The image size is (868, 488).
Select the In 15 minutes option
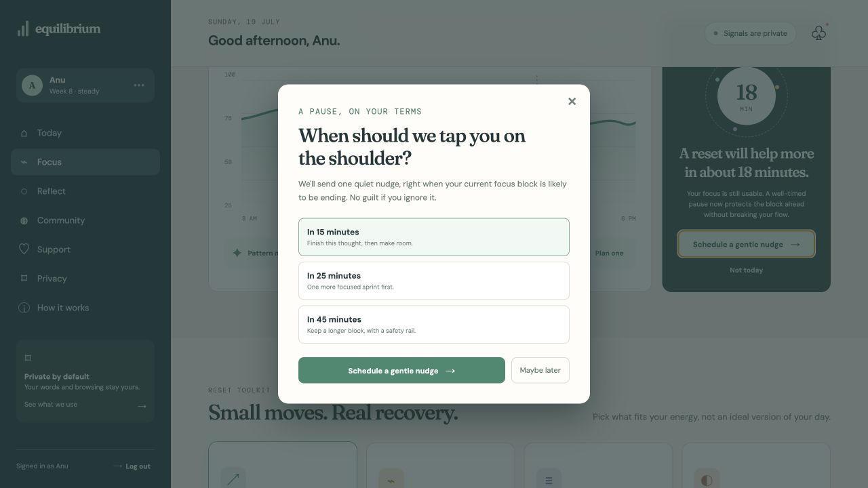434,237
